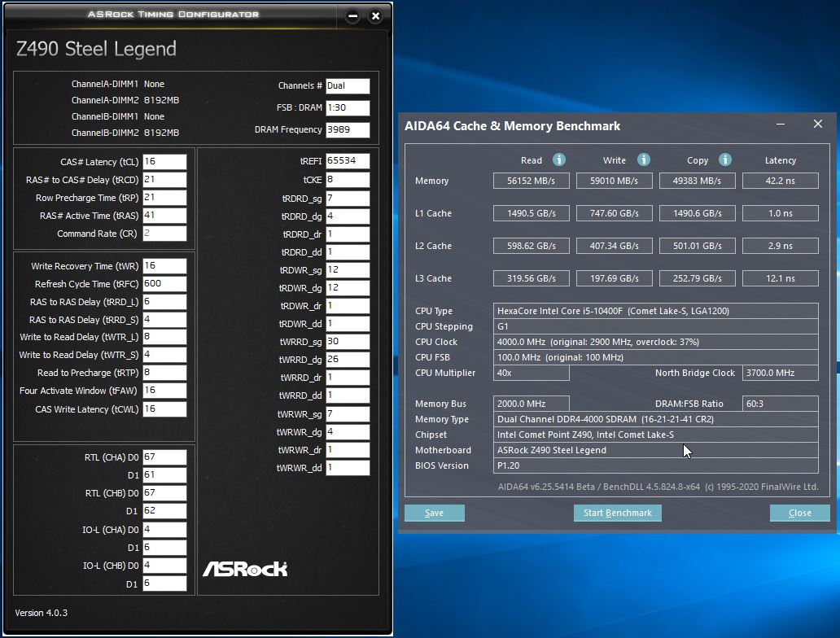Image resolution: width=840 pixels, height=638 pixels.
Task: Click the Save button in AIDA64
Action: click(x=435, y=513)
